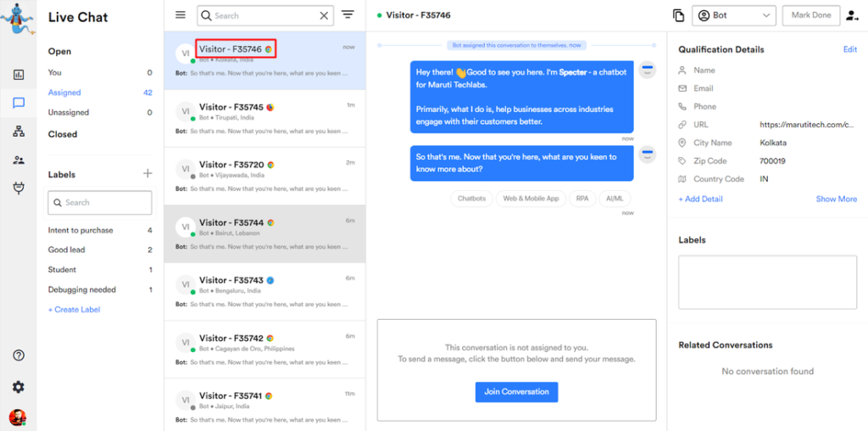Screen dimensions: 868x431
Task: Open the settings gear icon
Action: pyautogui.click(x=19, y=387)
